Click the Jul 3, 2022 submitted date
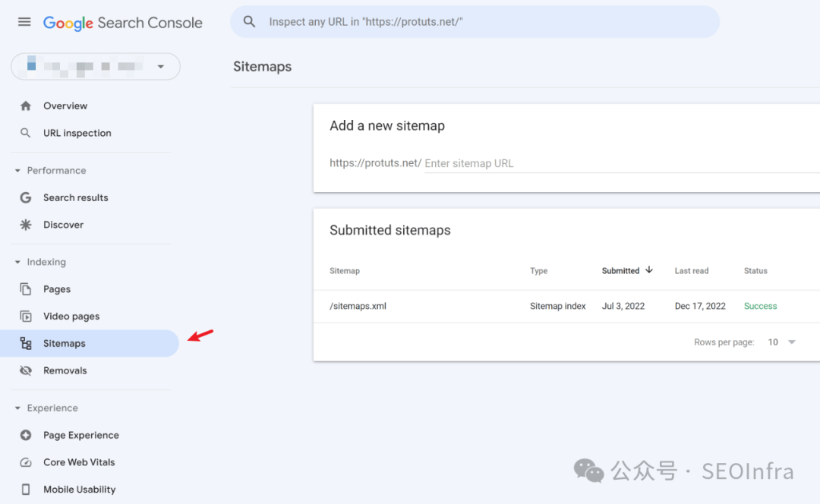 [x=623, y=306]
